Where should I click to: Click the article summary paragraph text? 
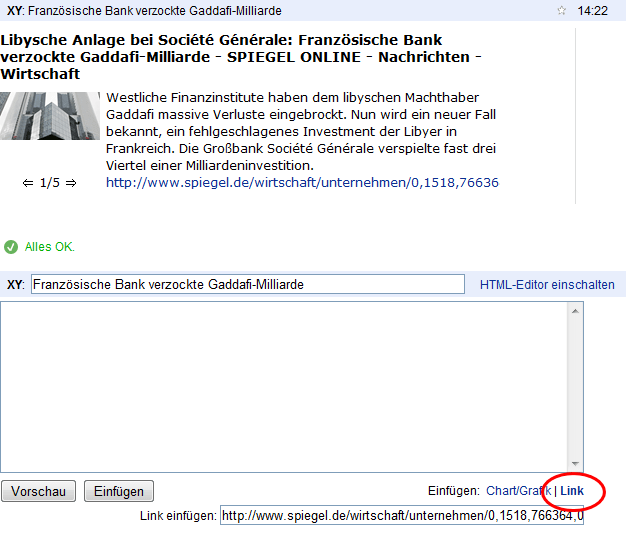pos(301,131)
